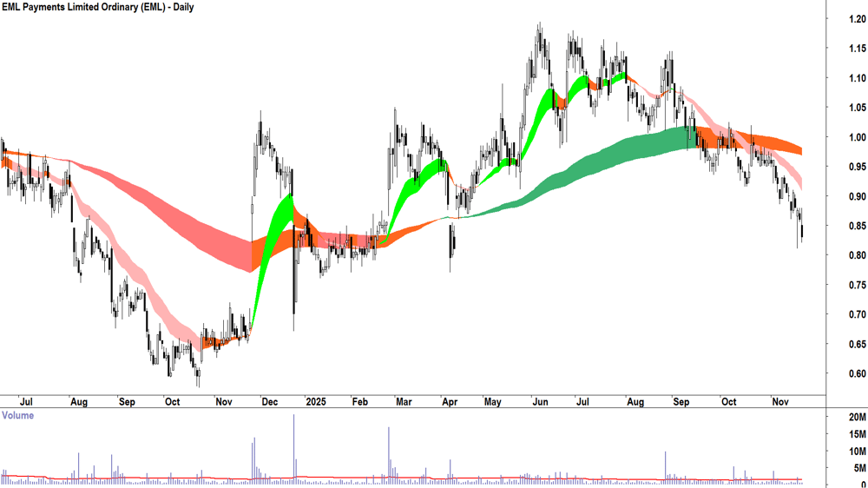Screen dimensions: 868x488
Task: Click the 1.20 price axis label
Action: [x=857, y=19]
